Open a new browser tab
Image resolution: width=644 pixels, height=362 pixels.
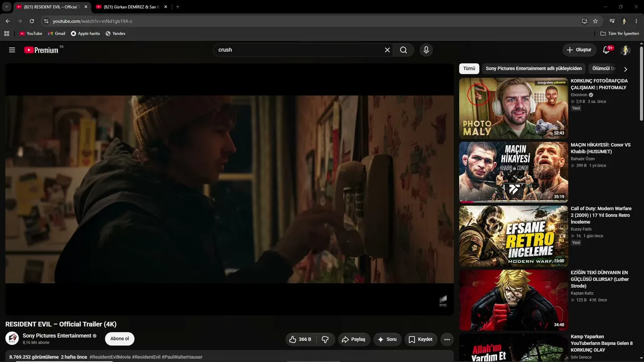178,7
